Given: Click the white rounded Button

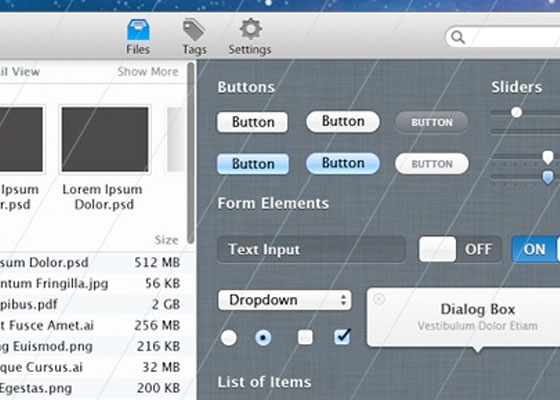Looking at the screenshot, I should (343, 121).
